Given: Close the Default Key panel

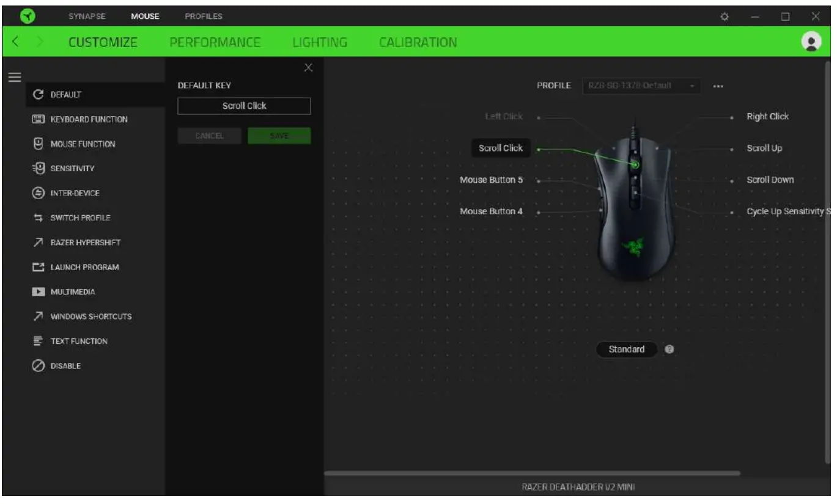Looking at the screenshot, I should pos(309,67).
